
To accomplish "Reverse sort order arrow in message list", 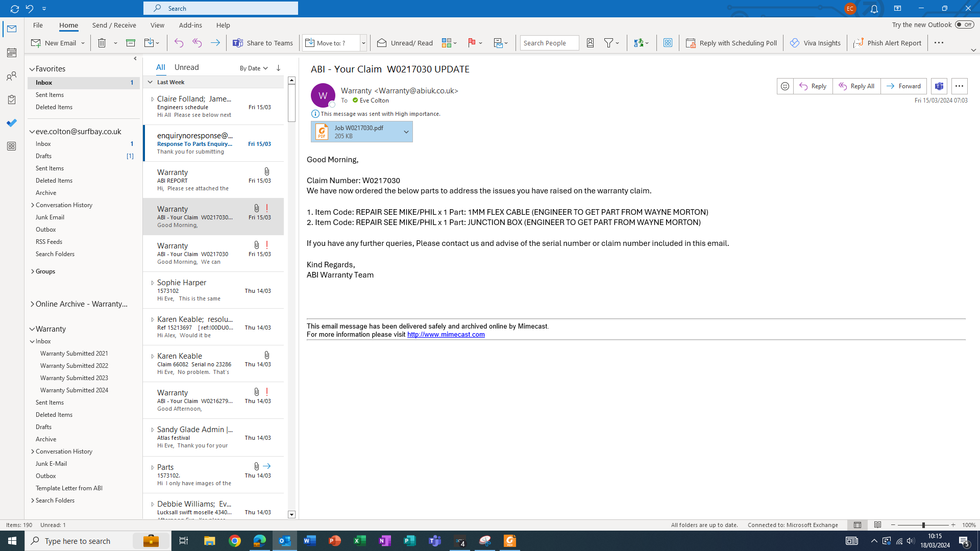I will [x=278, y=68].
